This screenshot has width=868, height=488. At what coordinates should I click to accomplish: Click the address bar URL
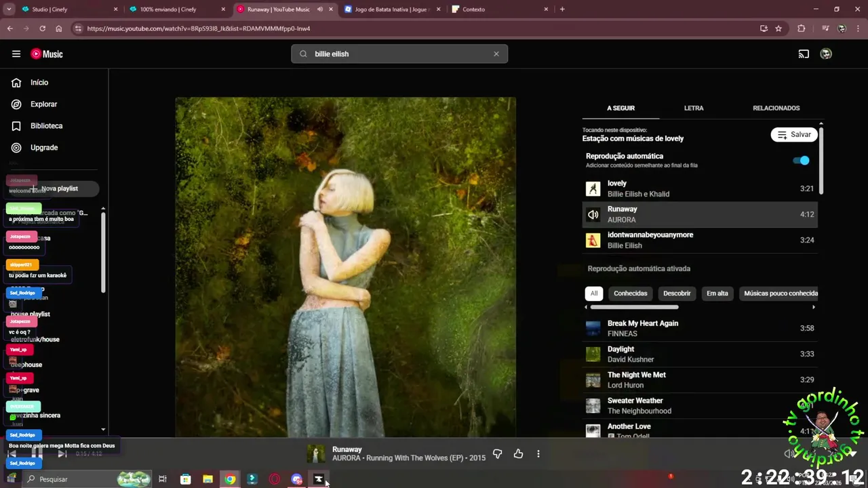tap(199, 28)
